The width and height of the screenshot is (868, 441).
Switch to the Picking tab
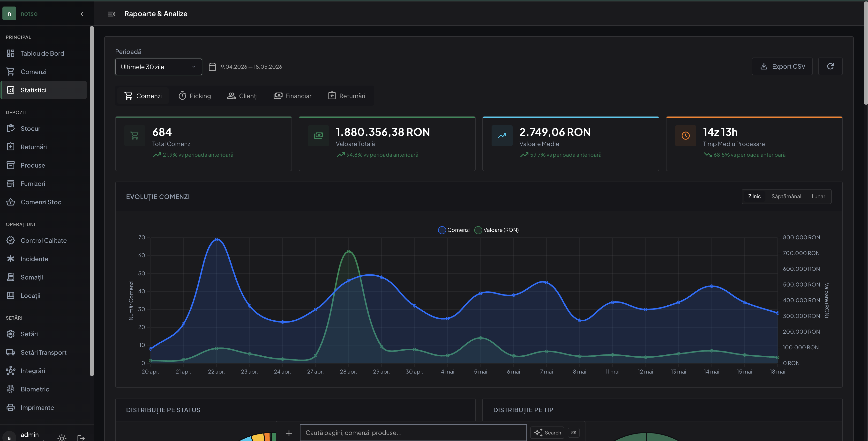(x=195, y=96)
